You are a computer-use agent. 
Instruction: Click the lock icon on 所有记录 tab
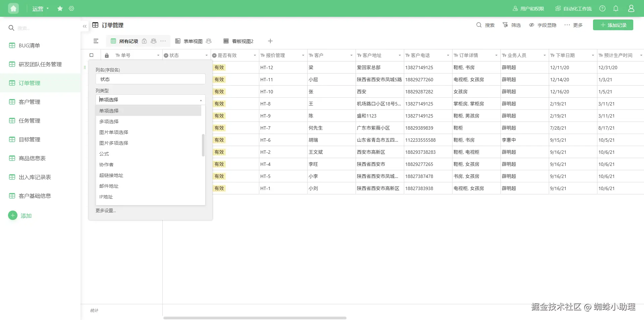pos(144,41)
